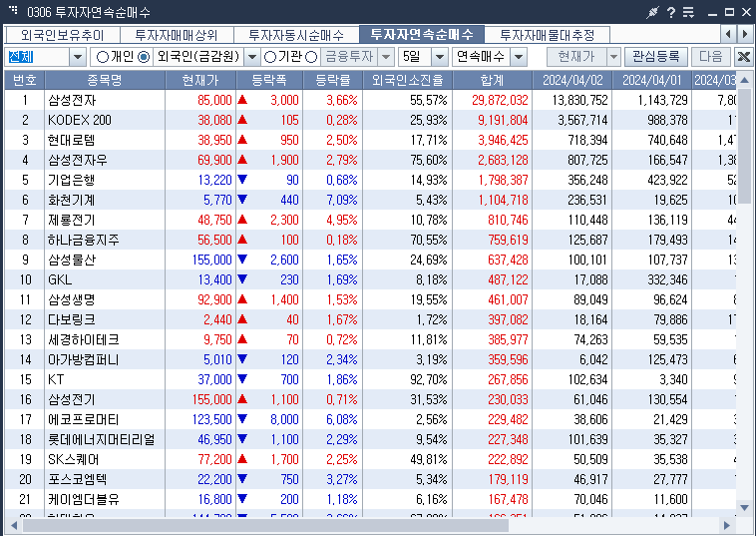
Task: Select the 케이엠더블유 stock name
Action: tap(84, 499)
